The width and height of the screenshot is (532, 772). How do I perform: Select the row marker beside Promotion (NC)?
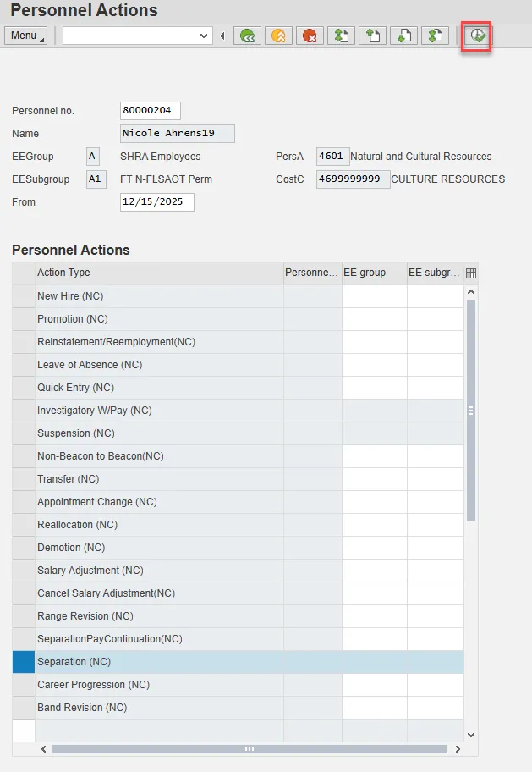coord(24,319)
